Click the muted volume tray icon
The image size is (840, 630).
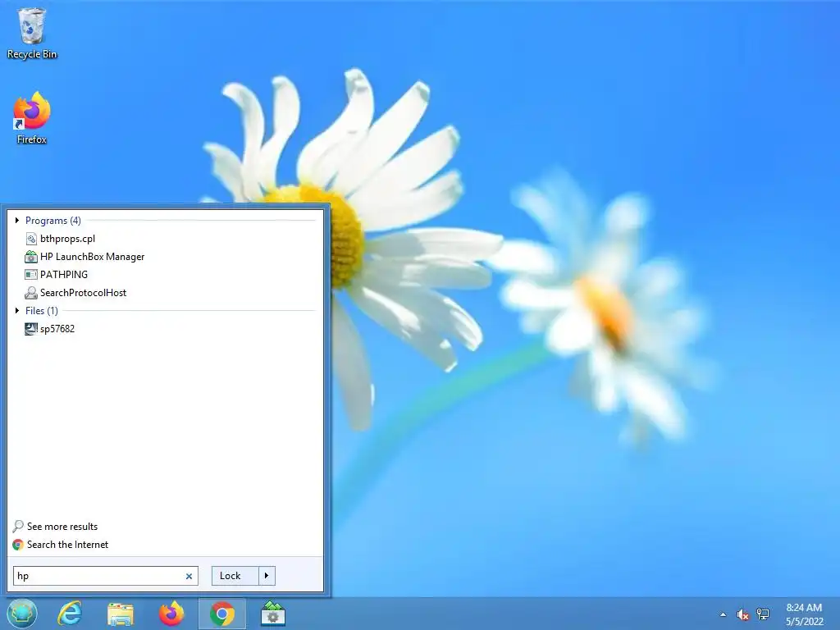coord(742,614)
